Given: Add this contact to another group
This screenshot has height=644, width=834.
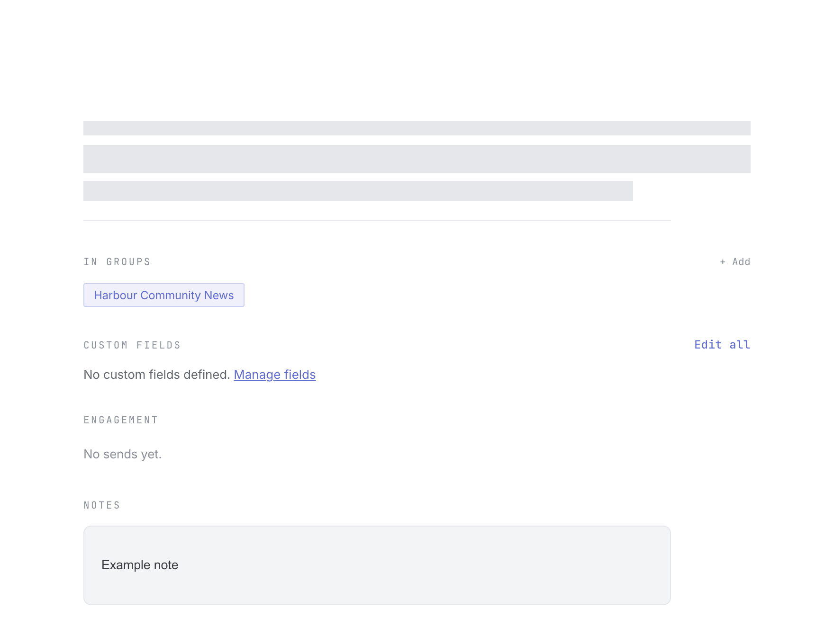Looking at the screenshot, I should (735, 262).
